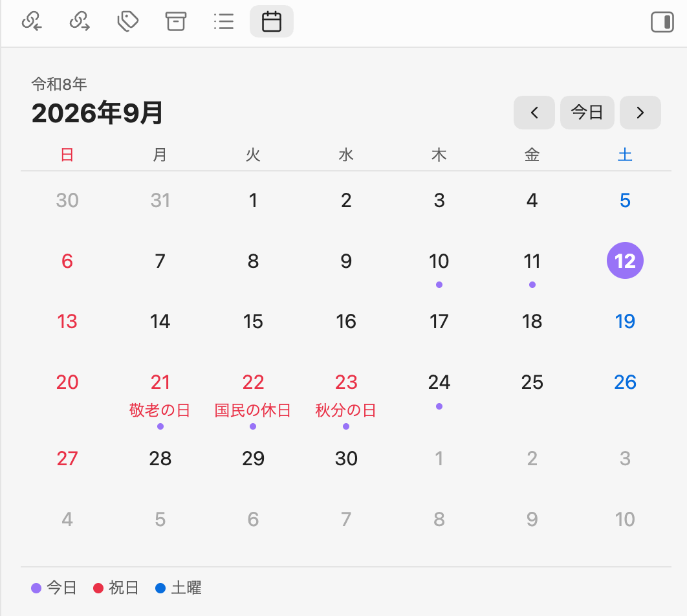Image resolution: width=687 pixels, height=616 pixels.
Task: Click date 1 in September's first week
Action: (x=253, y=201)
